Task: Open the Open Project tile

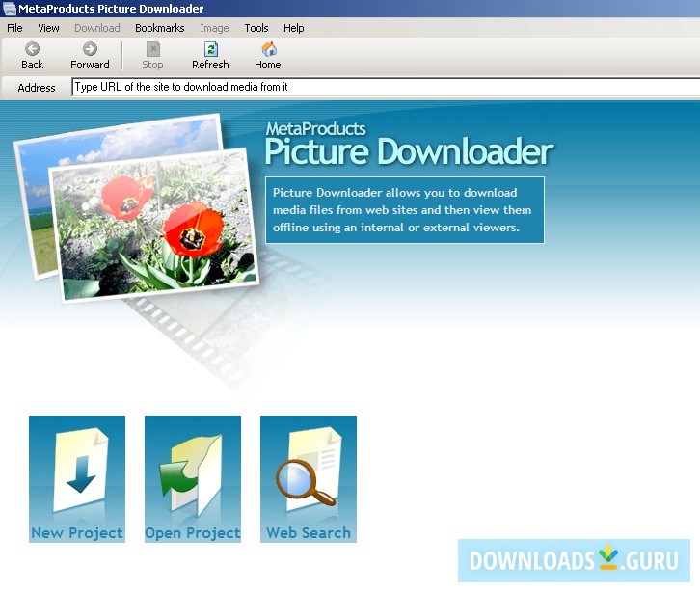Action: click(193, 479)
